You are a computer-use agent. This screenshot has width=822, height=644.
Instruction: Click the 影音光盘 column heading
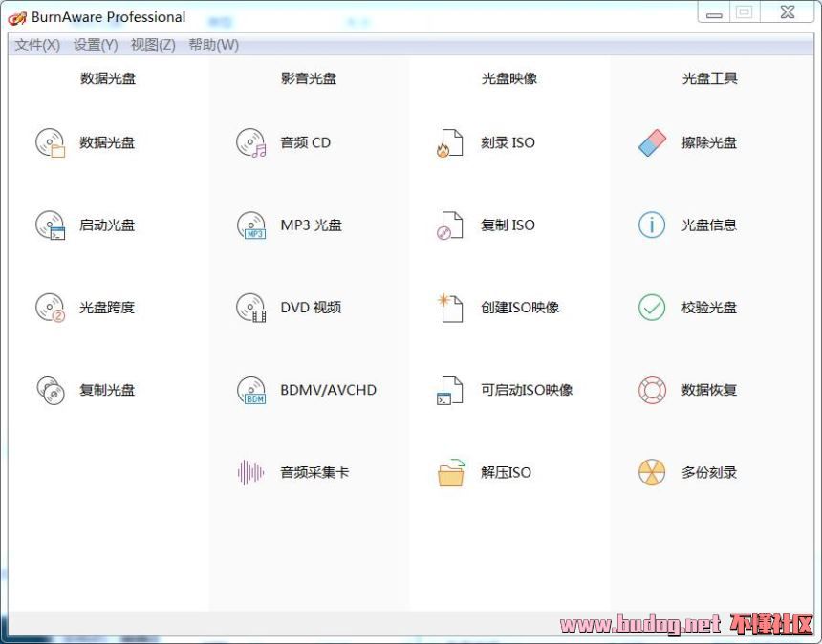pyautogui.click(x=309, y=78)
